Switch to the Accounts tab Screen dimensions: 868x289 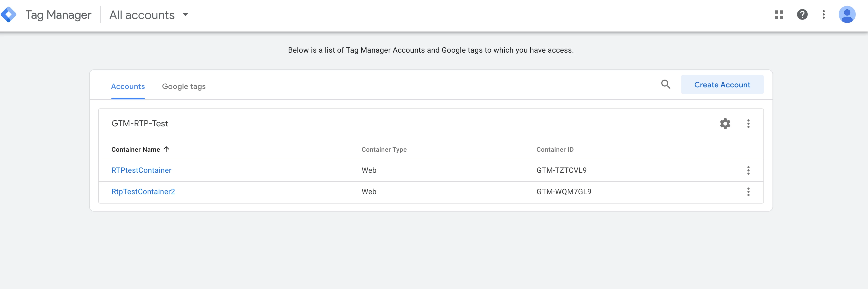click(128, 87)
